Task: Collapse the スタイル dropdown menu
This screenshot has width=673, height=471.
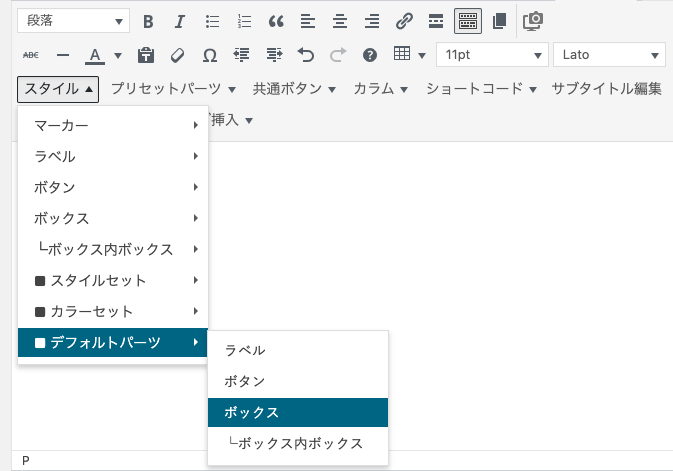Action: tap(58, 89)
